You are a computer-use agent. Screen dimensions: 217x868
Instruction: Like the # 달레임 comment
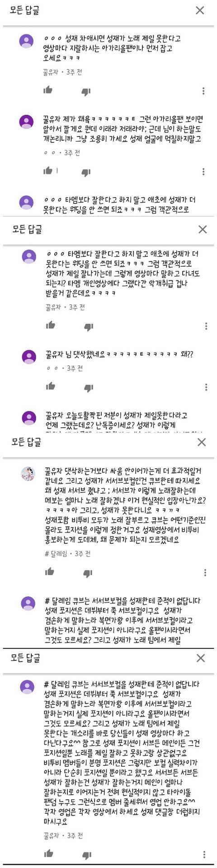click(x=50, y=571)
